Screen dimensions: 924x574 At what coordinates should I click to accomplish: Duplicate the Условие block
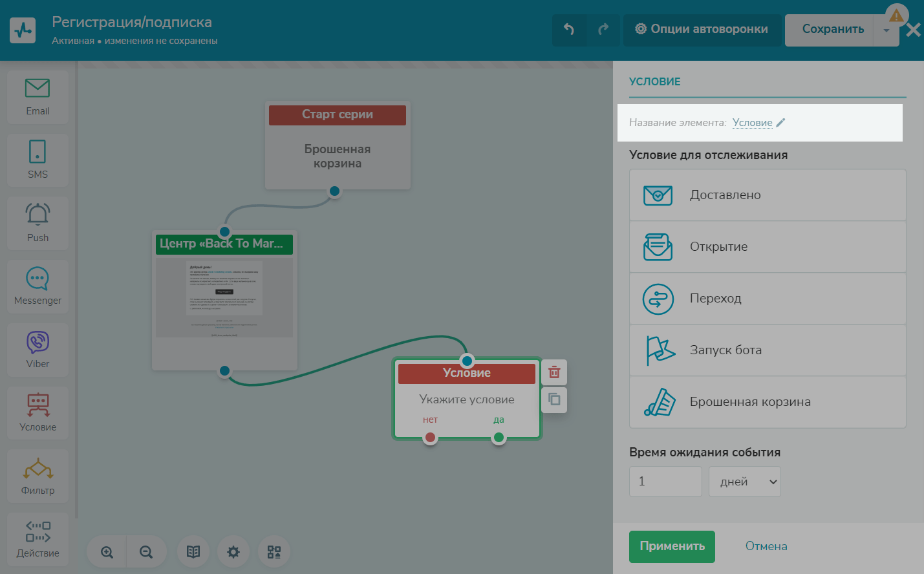[x=554, y=399]
